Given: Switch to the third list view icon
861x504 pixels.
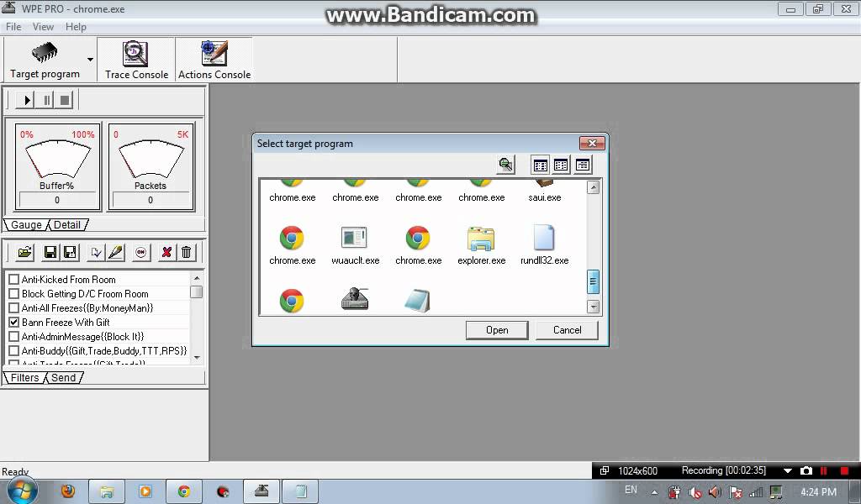Looking at the screenshot, I should tap(582, 165).
